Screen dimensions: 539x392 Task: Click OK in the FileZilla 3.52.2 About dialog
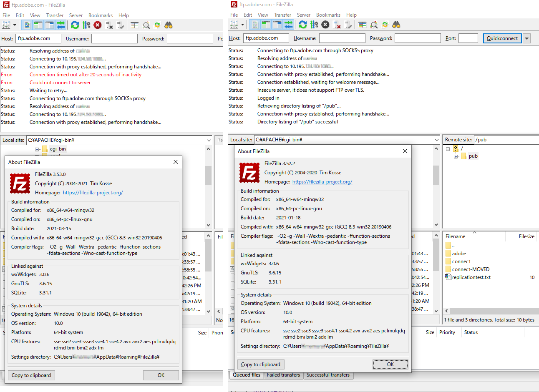[x=390, y=364]
